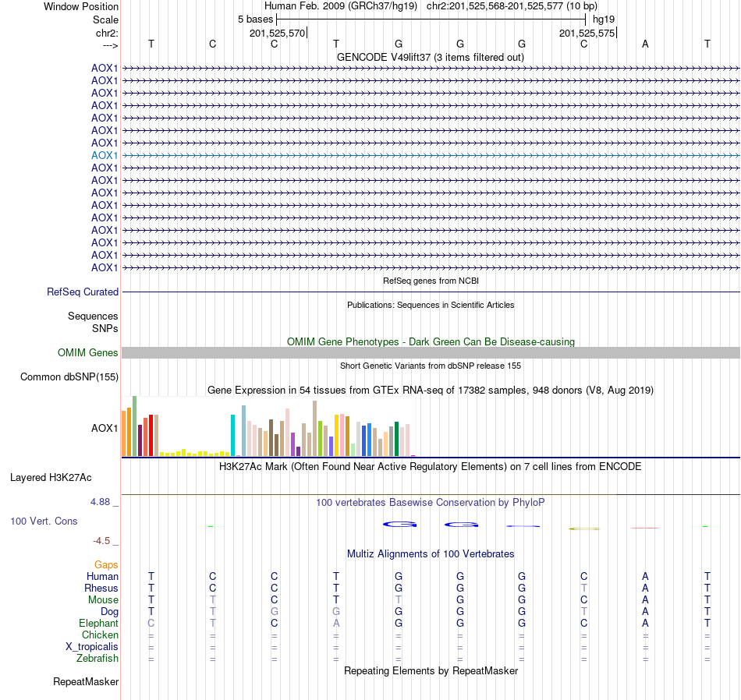The height and width of the screenshot is (700, 741).
Task: Click the 5 bases scale label
Action: [x=255, y=19]
